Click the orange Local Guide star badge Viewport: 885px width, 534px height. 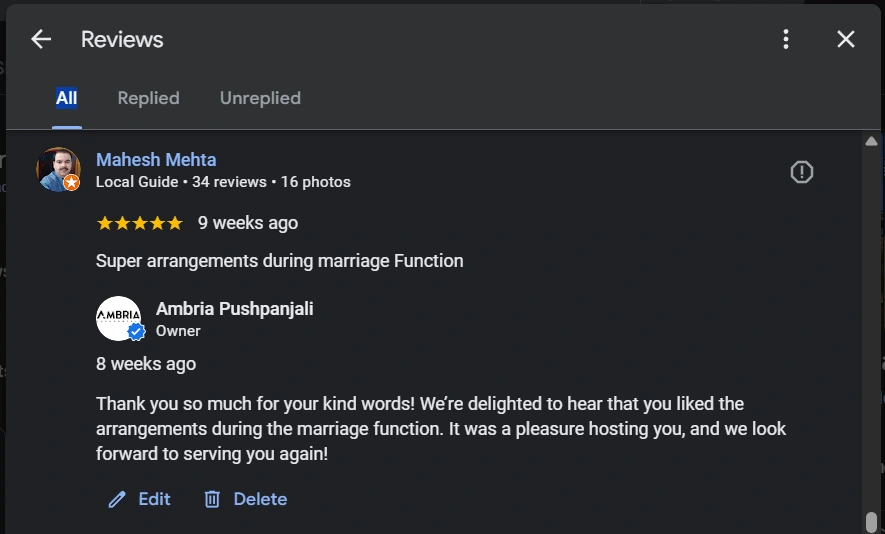pyautogui.click(x=72, y=183)
